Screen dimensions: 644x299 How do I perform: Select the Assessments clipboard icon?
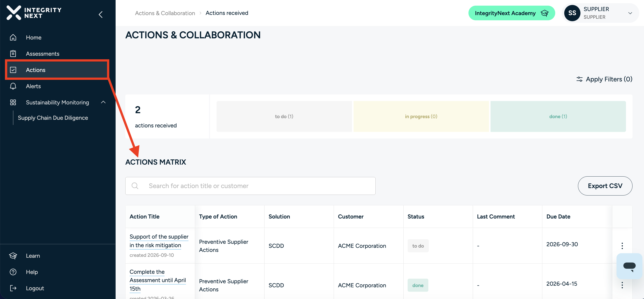pos(13,53)
